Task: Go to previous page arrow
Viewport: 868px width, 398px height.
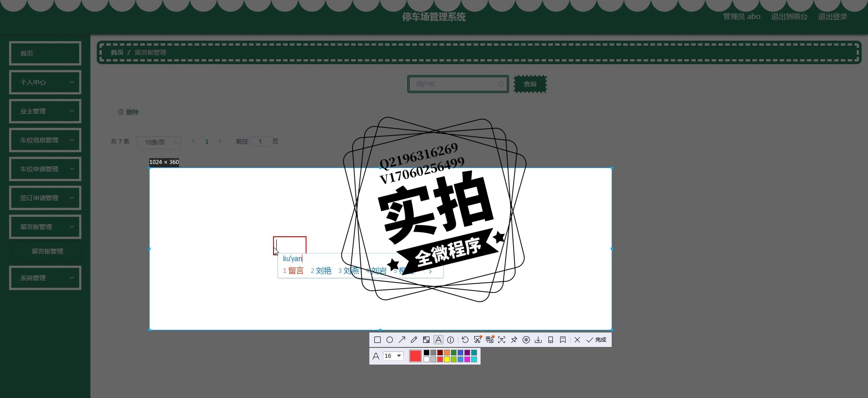Action: point(193,141)
